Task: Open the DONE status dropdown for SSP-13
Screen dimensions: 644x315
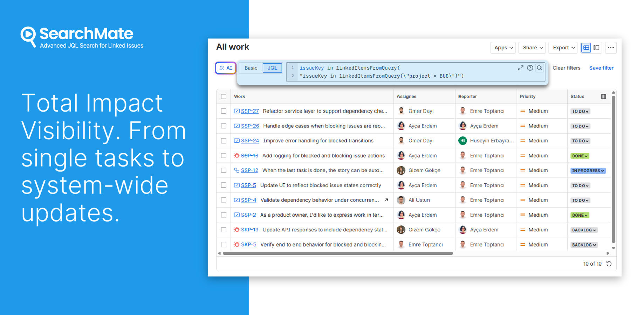Action: click(x=580, y=156)
